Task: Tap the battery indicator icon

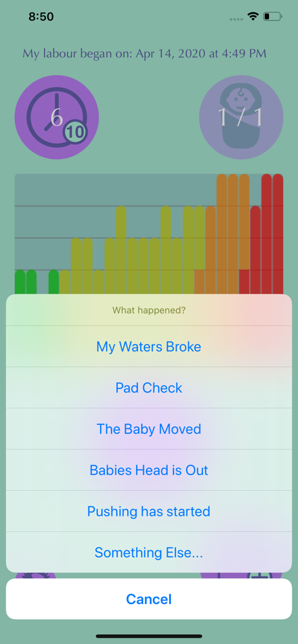Action: [272, 17]
